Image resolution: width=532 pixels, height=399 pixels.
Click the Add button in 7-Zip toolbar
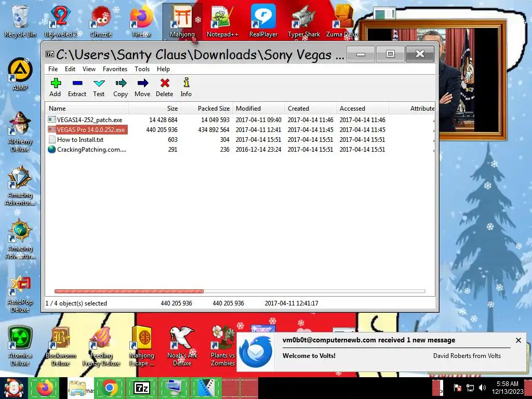(x=55, y=87)
